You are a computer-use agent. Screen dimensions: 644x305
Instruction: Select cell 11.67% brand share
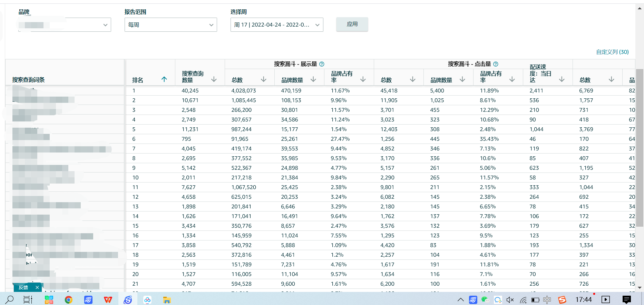[340, 91]
